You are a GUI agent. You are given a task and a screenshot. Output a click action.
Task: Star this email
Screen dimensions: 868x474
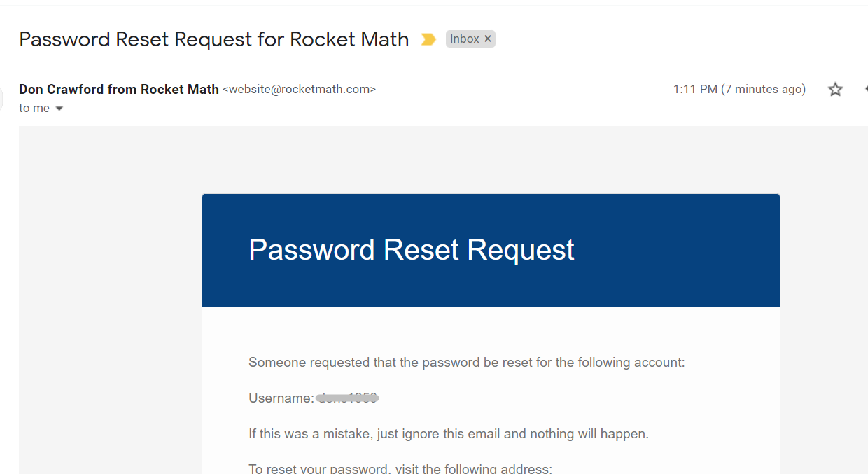[835, 90]
